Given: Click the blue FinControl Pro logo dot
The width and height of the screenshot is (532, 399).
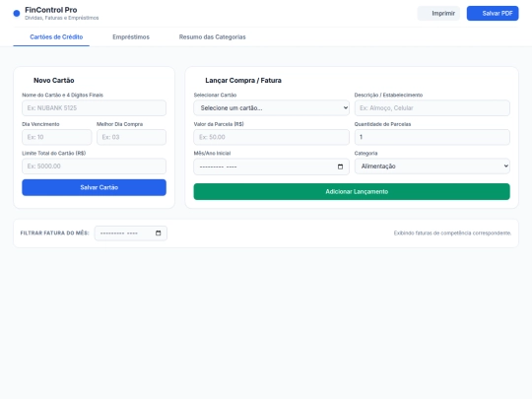Looking at the screenshot, I should coord(17,13).
